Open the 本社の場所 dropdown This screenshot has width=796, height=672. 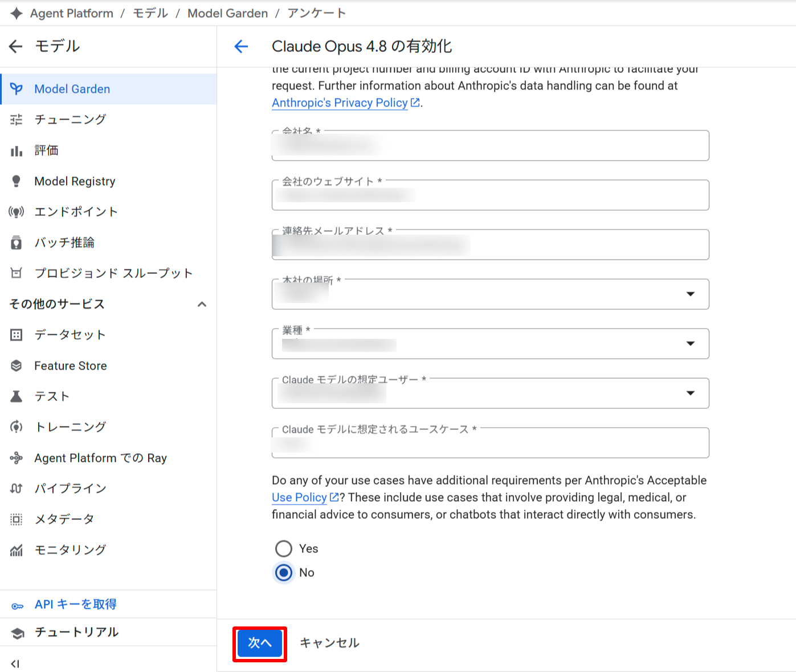pyautogui.click(x=491, y=294)
